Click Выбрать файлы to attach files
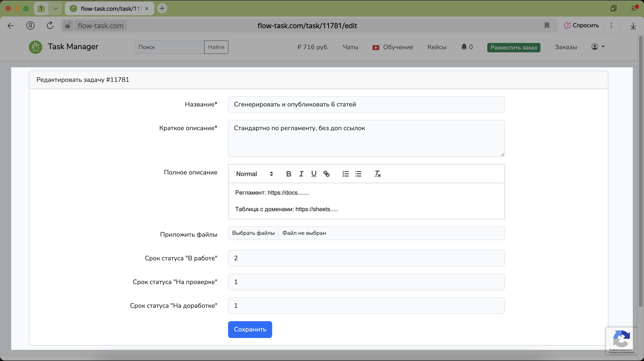This screenshot has height=361, width=644. 253,233
